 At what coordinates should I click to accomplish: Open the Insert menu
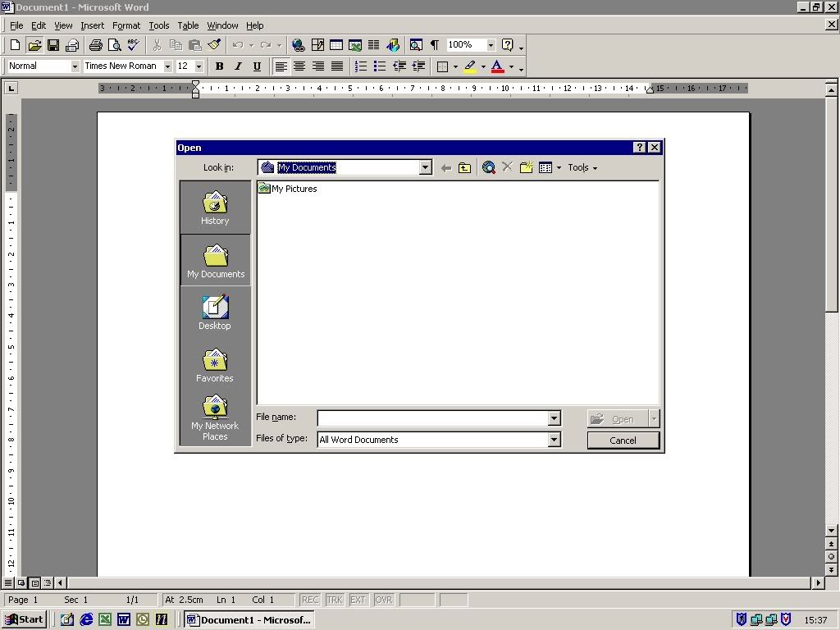[x=92, y=25]
